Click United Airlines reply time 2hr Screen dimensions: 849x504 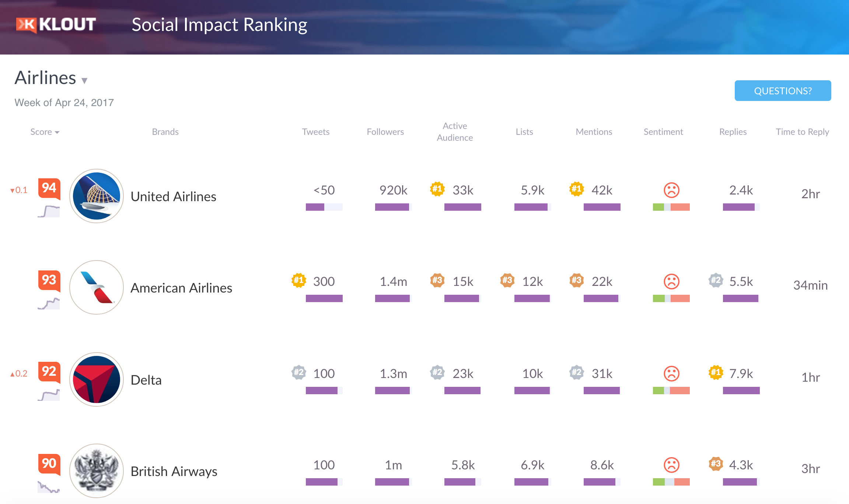pyautogui.click(x=811, y=194)
